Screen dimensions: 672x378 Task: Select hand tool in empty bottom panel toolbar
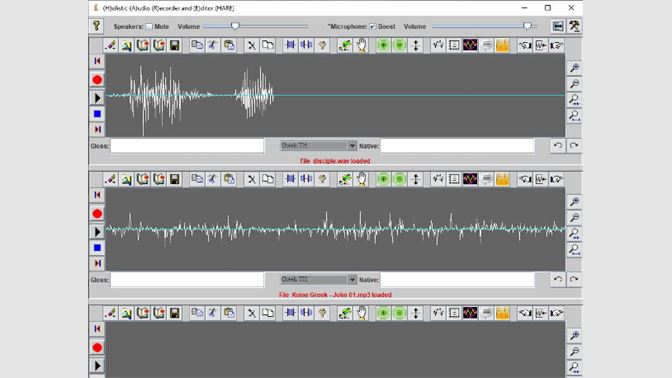click(362, 312)
